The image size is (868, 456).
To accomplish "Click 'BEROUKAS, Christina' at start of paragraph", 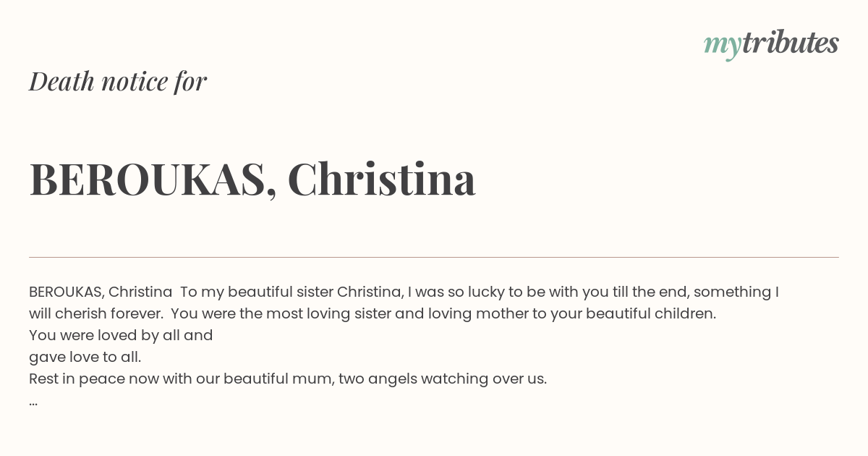I will click(101, 292).
